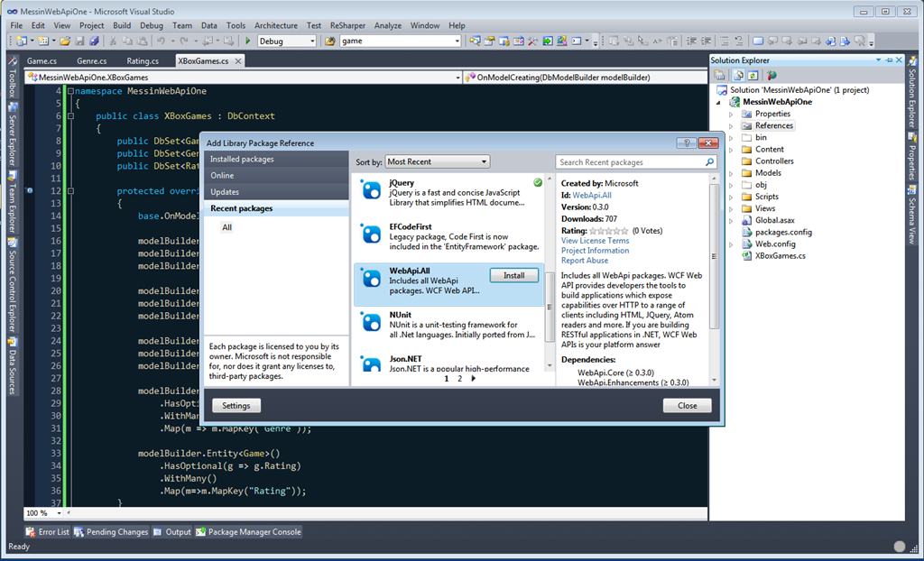Click the Add New Item toolbar icon
Viewport: 924px width, 561px height.
43,41
